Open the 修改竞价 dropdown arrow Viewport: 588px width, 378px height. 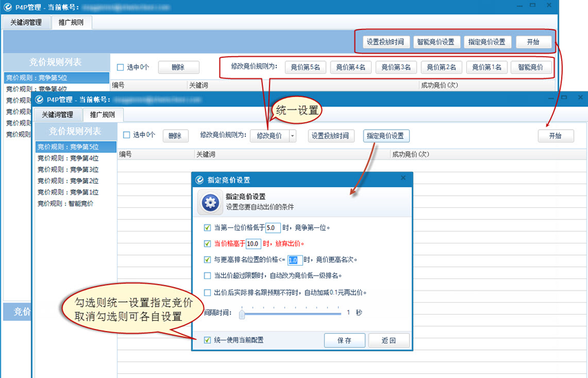tap(292, 136)
